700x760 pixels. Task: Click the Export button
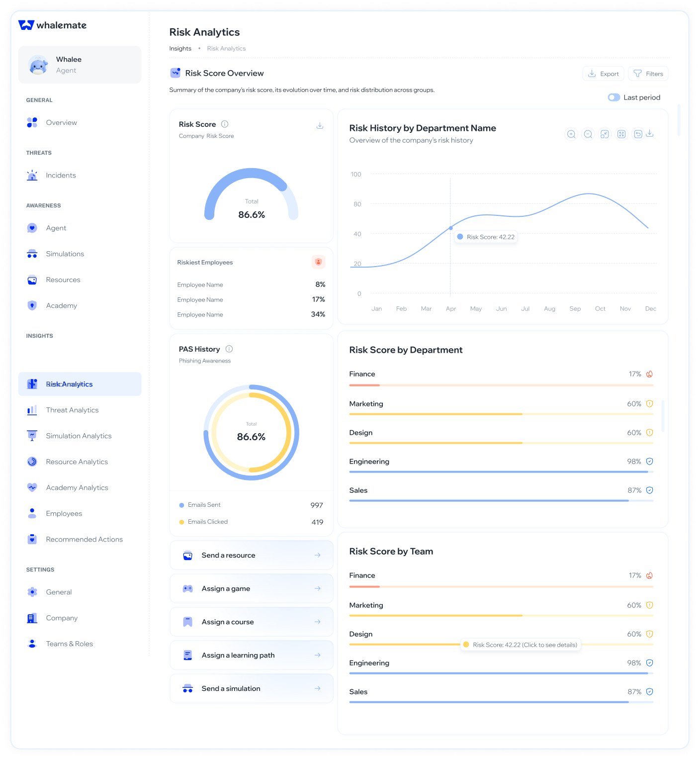point(604,74)
